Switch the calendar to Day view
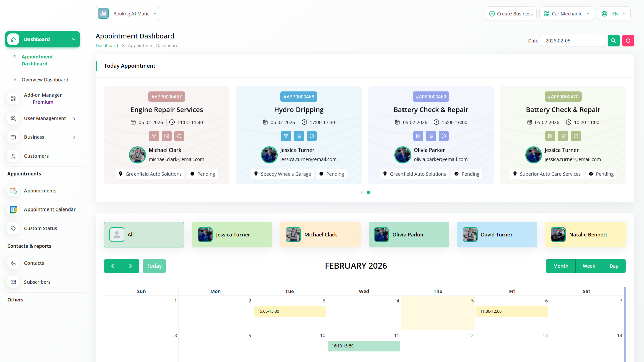The image size is (644, 362). pos(614,266)
